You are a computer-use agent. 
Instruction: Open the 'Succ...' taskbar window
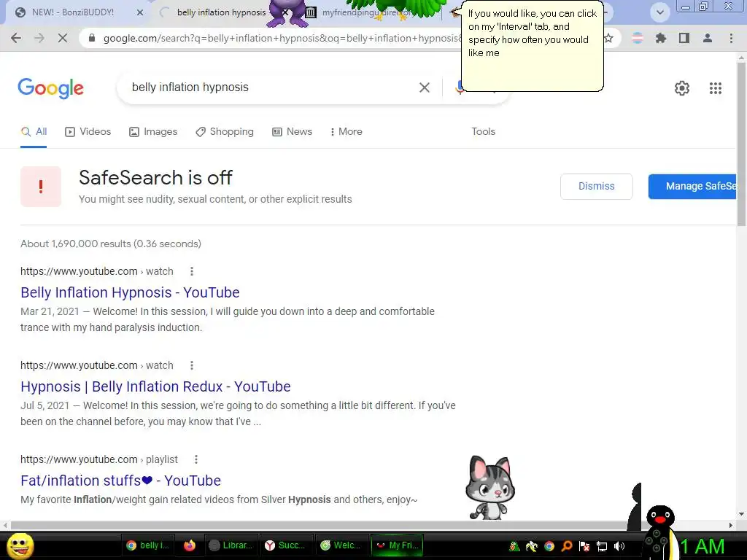pyautogui.click(x=285, y=545)
